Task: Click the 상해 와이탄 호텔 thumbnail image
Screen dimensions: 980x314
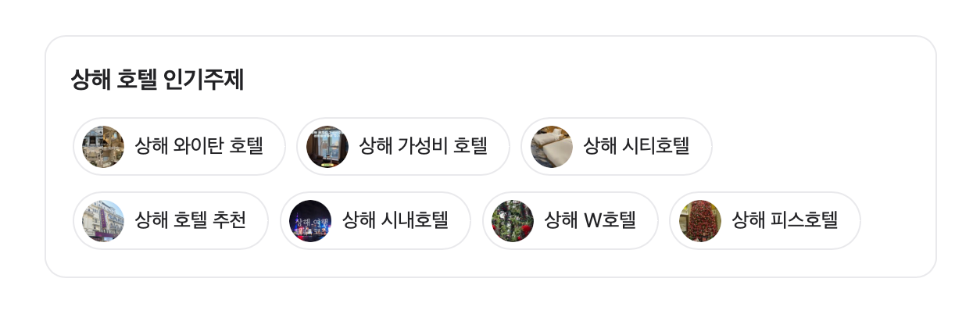Action: (103, 147)
